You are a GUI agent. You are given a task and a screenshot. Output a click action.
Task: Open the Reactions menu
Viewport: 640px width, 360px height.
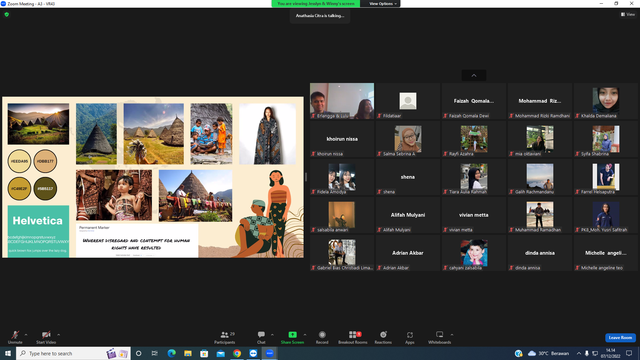[x=383, y=337]
